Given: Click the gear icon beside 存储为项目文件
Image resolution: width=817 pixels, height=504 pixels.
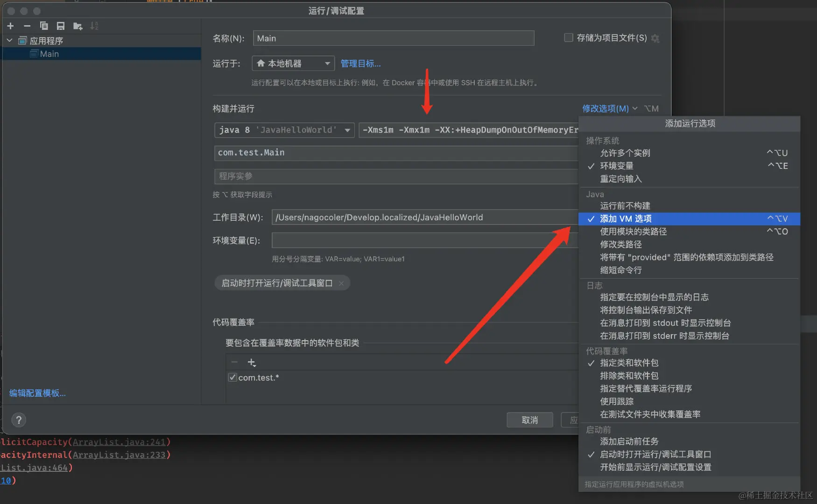Looking at the screenshot, I should [655, 38].
